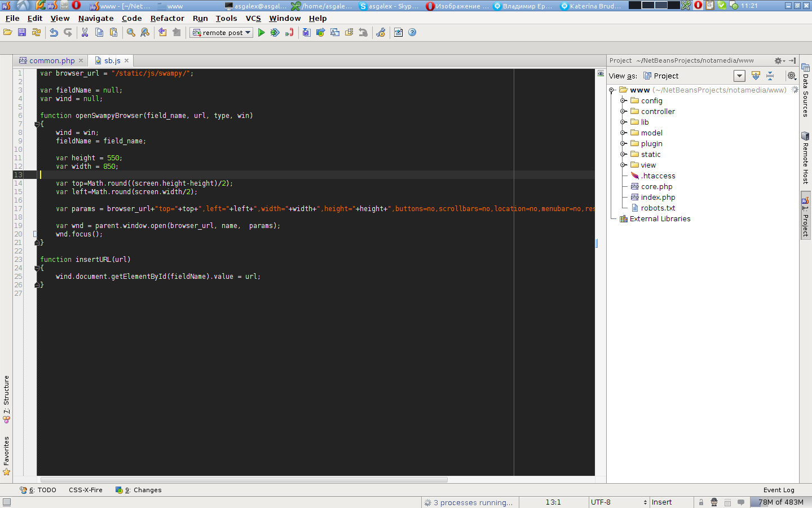Open the Project panel gear settings dropdown
The width and height of the screenshot is (812, 508).
(x=779, y=60)
